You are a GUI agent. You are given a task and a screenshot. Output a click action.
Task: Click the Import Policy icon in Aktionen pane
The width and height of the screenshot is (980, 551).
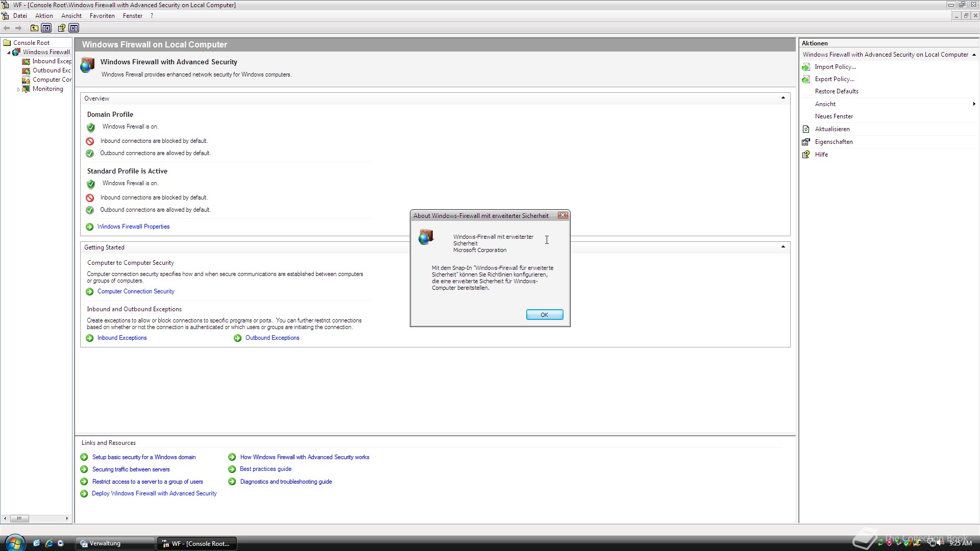click(806, 67)
